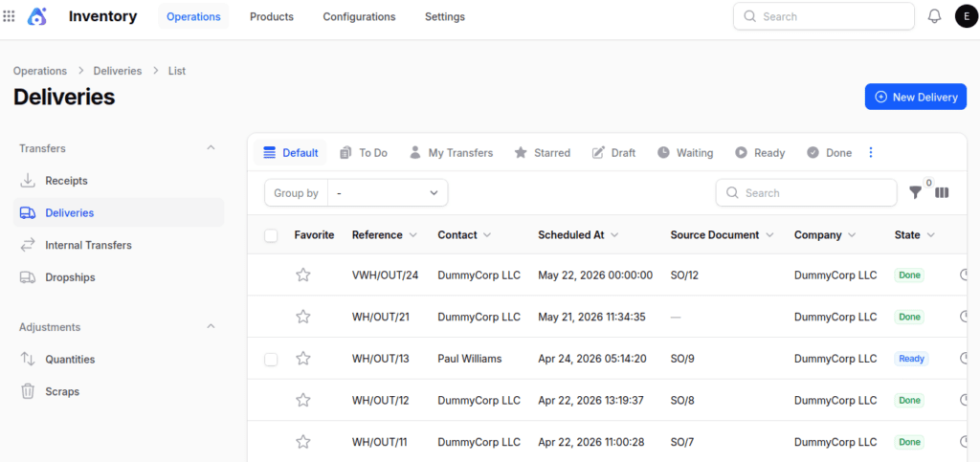Go to Operations breadcrumb link

(x=40, y=71)
